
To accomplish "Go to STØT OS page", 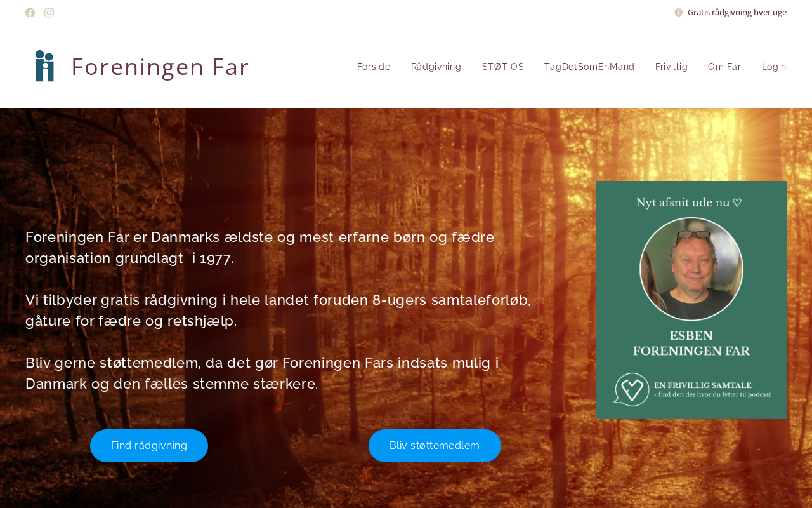I will click(503, 67).
